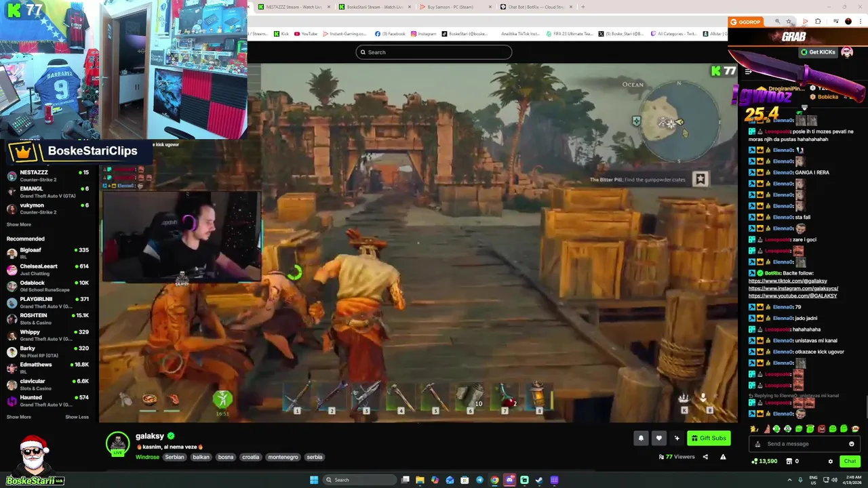The height and width of the screenshot is (488, 868).
Task: Open NESTAZZZ channel in sidebar
Action: tap(47, 176)
